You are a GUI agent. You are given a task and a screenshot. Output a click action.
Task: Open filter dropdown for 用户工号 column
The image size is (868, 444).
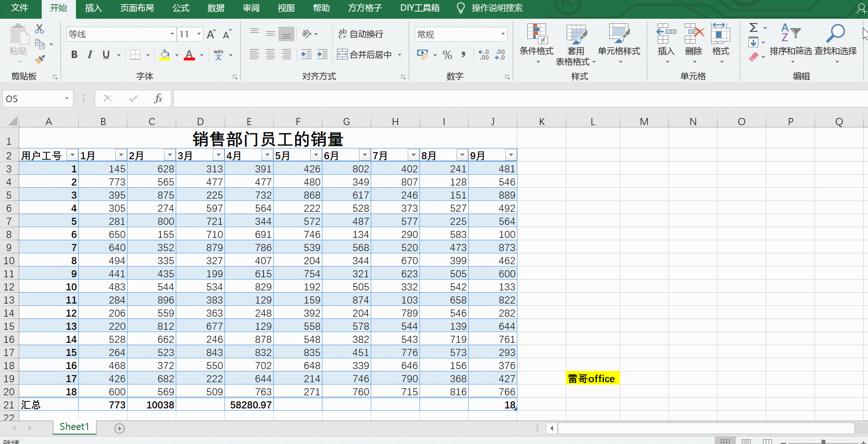(72, 155)
